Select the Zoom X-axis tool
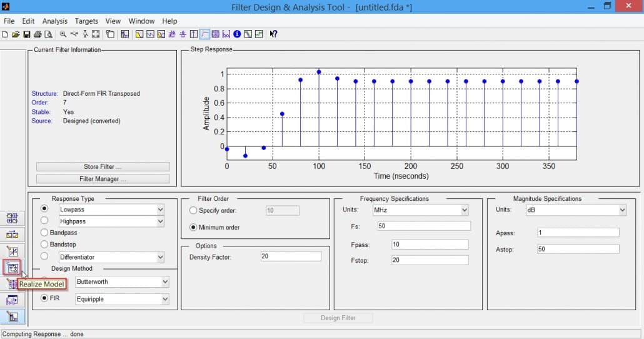The image size is (644, 339). (74, 34)
